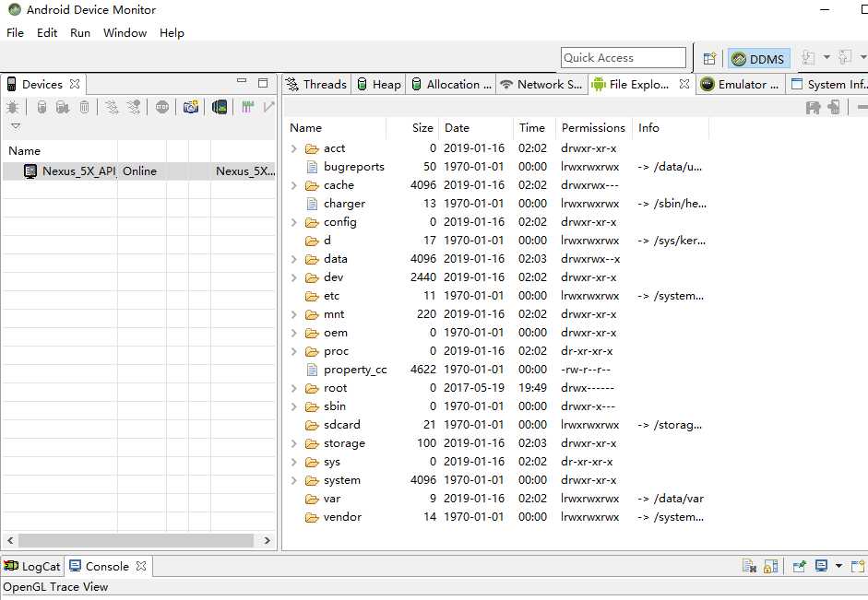Expand the system folder
868x600 pixels.
point(294,480)
